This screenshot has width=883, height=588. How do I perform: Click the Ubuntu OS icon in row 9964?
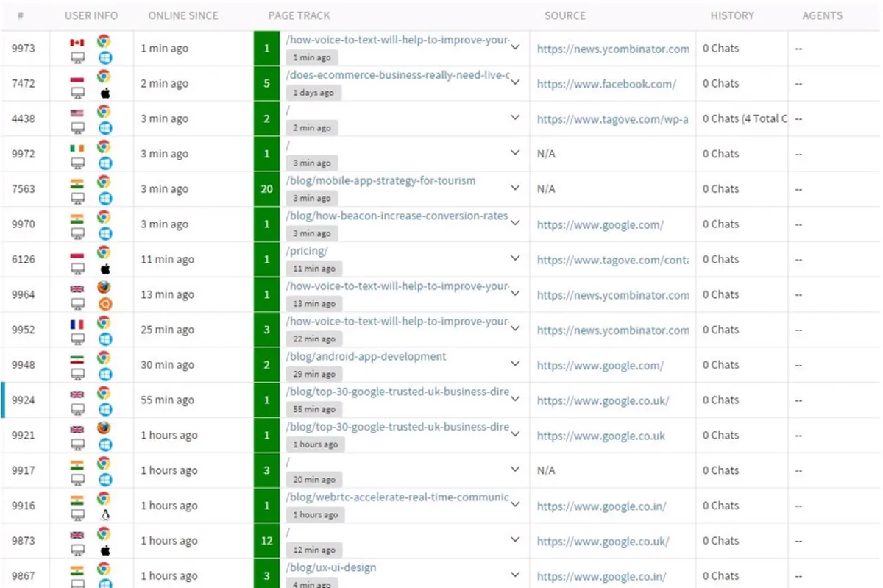(104, 304)
